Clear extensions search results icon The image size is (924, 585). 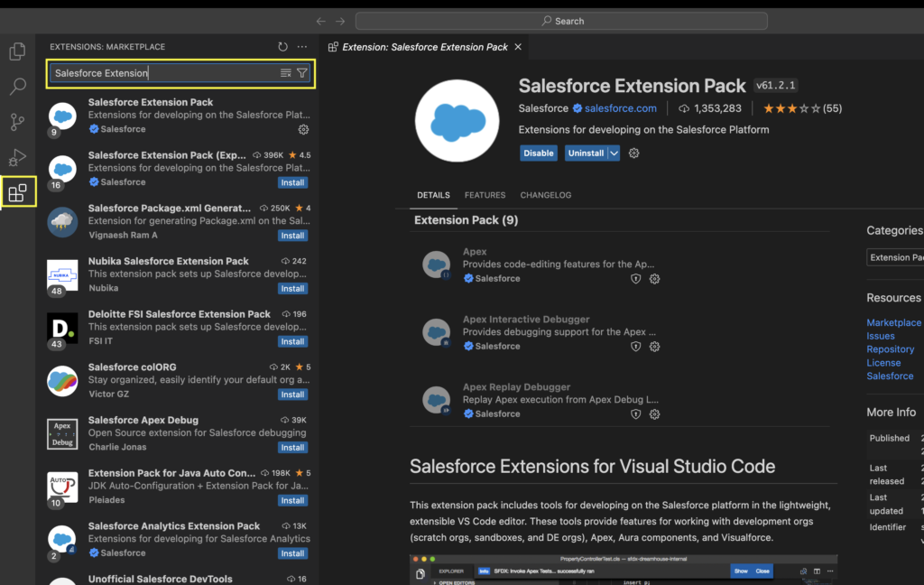(286, 73)
